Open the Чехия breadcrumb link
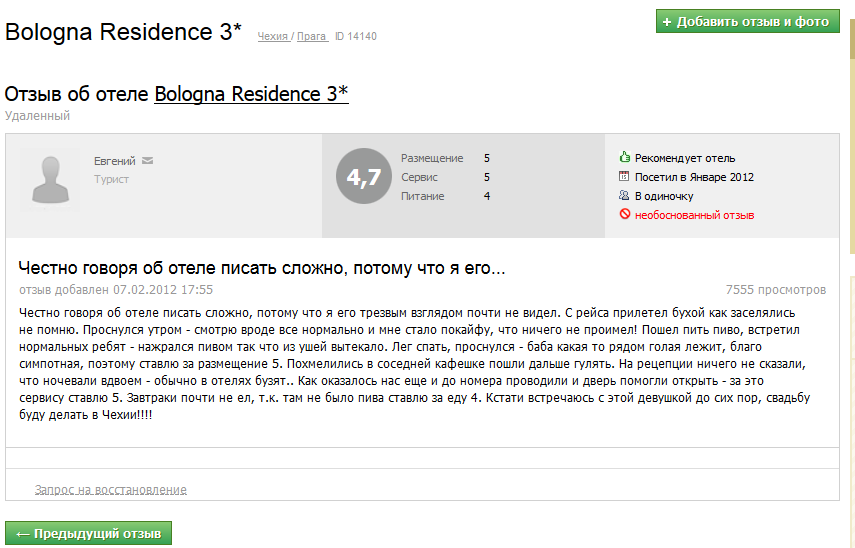 273,37
